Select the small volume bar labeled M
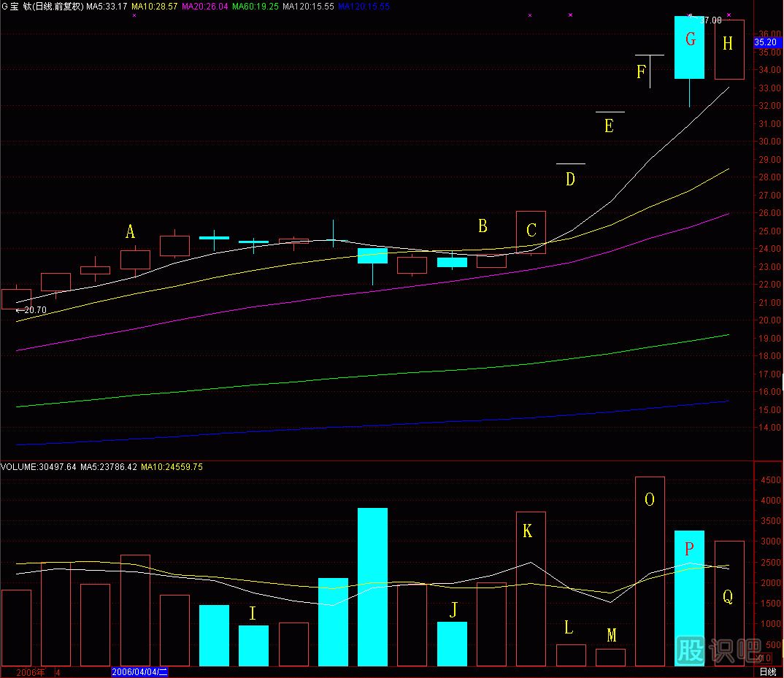The width and height of the screenshot is (784, 678). pyautogui.click(x=610, y=657)
